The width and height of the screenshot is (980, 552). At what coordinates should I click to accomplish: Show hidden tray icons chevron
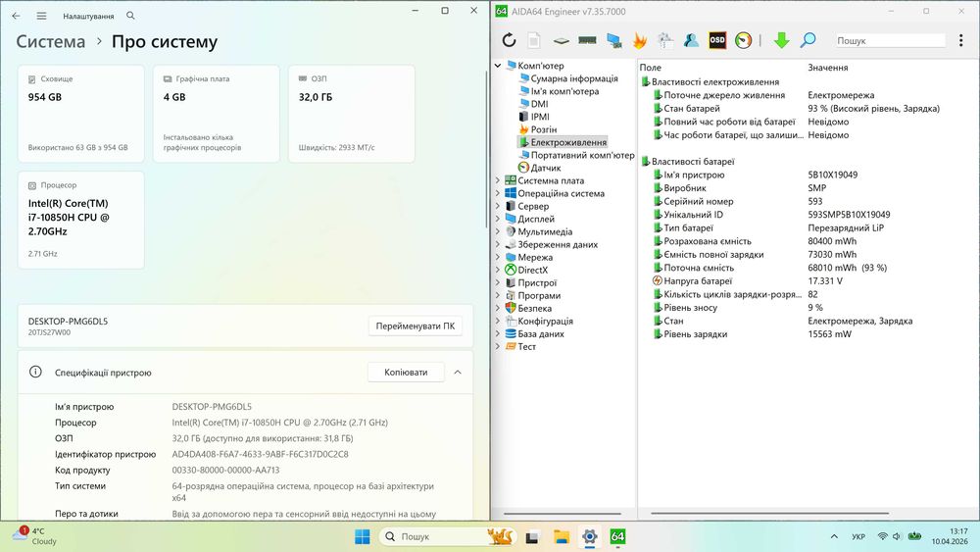834,536
